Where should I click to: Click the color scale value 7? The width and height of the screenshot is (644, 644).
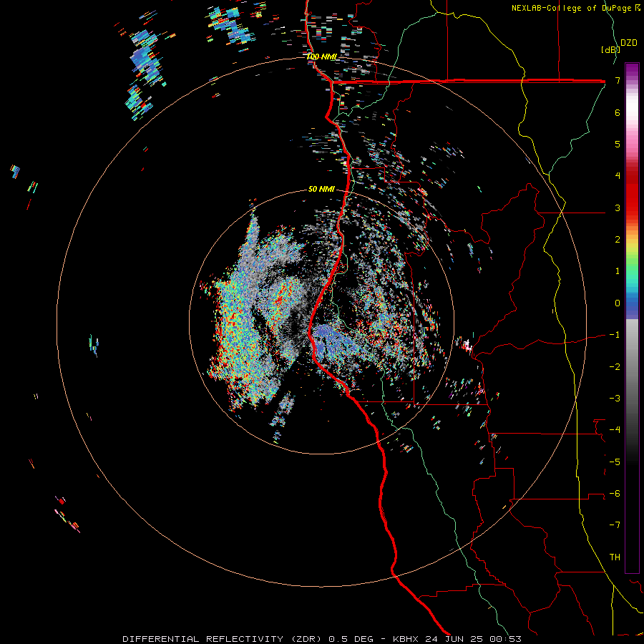(618, 80)
